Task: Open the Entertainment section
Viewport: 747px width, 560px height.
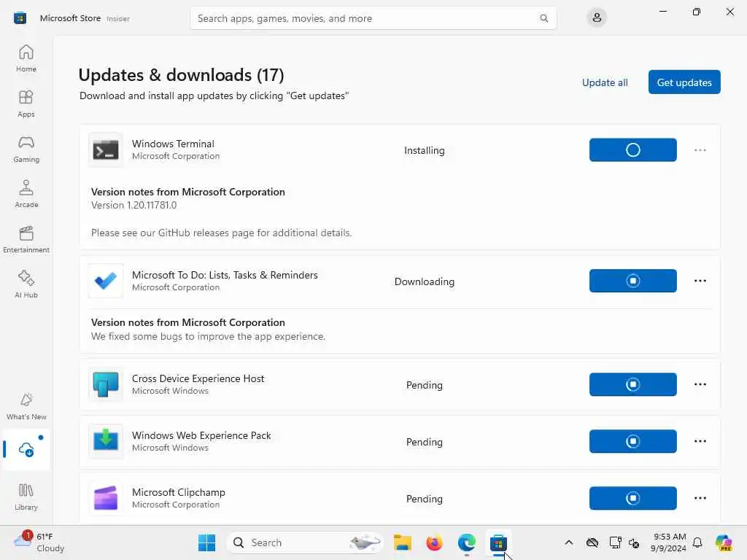Action: pos(26,239)
